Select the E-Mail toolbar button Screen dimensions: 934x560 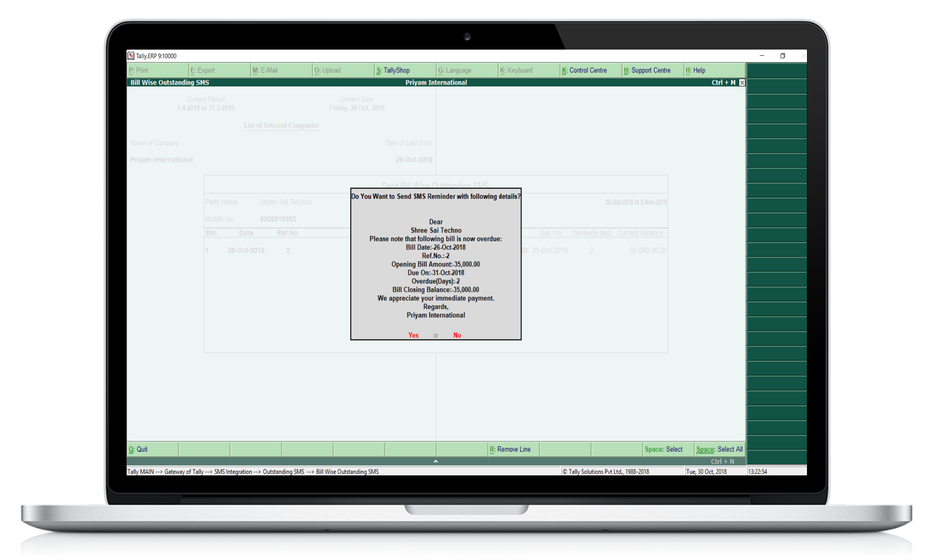point(281,70)
